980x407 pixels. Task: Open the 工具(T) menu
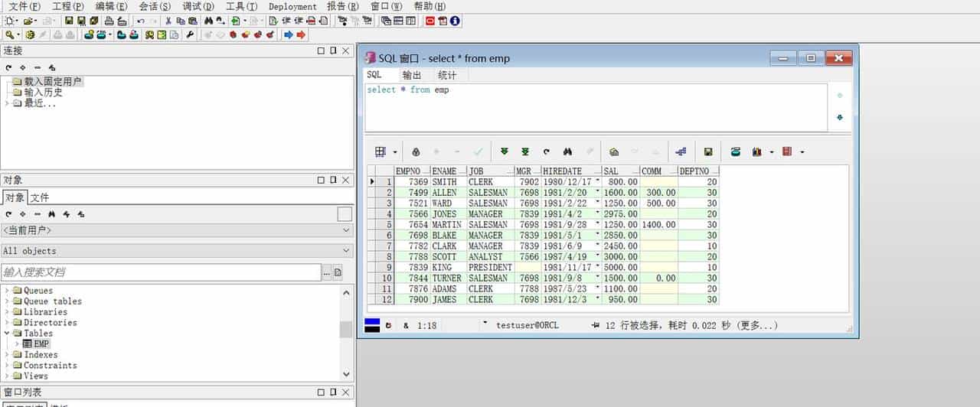click(241, 6)
